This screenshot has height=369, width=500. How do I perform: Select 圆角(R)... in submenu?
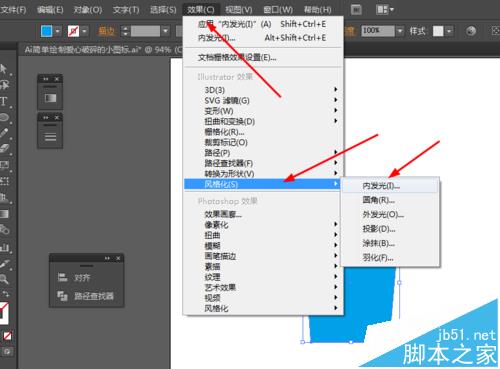(390, 200)
